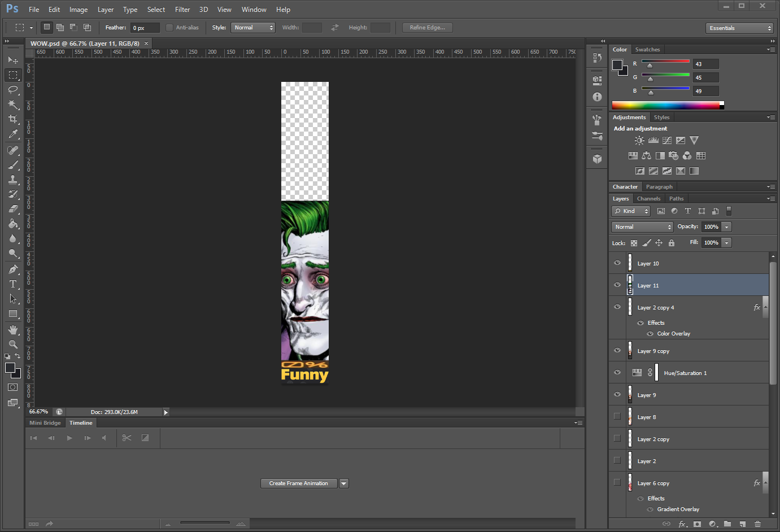Click the Feather input field
The image size is (780, 532).
146,28
